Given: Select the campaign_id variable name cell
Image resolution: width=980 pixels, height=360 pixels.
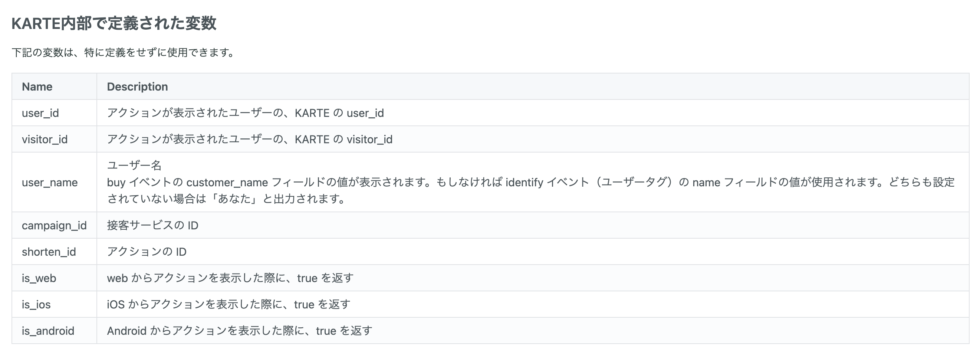Looking at the screenshot, I should [54, 225].
